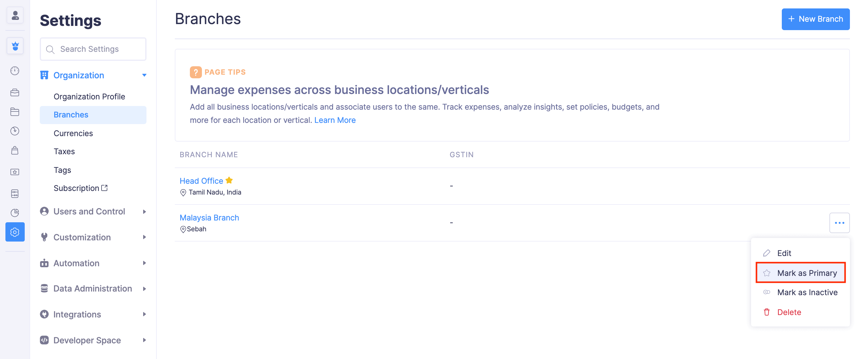Click the pie chart analytics icon
868x359 pixels.
click(x=15, y=213)
